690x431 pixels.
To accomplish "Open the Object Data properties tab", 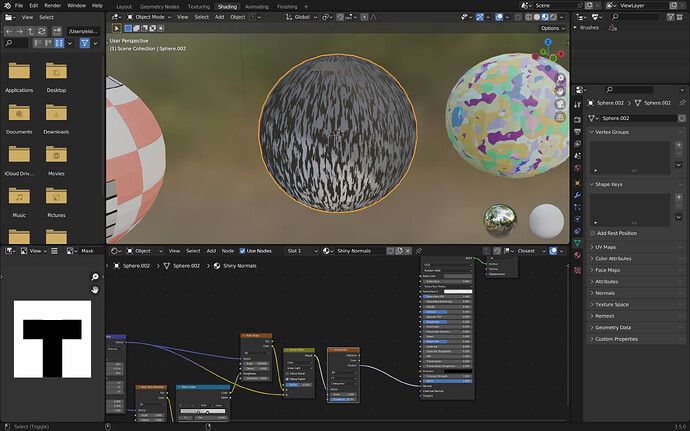I will [578, 243].
